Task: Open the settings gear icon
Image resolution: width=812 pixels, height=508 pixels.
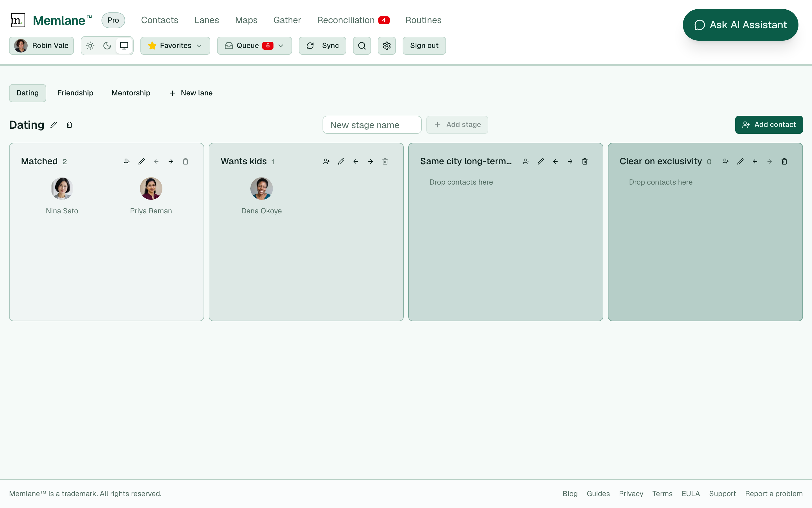Action: pyautogui.click(x=387, y=46)
